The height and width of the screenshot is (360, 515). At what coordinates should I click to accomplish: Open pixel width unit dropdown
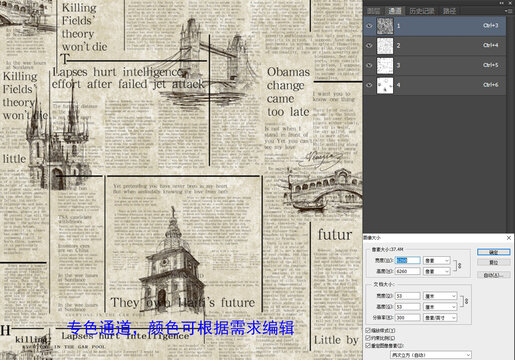(437, 260)
